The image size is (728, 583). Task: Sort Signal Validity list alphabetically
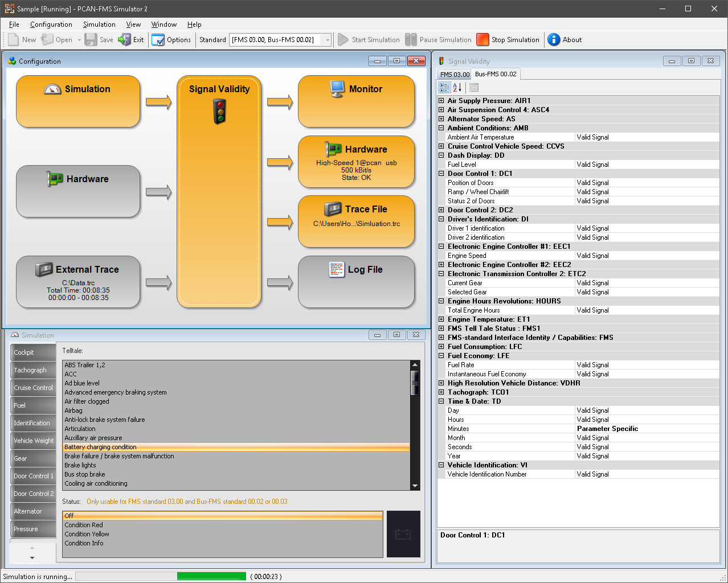tap(457, 88)
